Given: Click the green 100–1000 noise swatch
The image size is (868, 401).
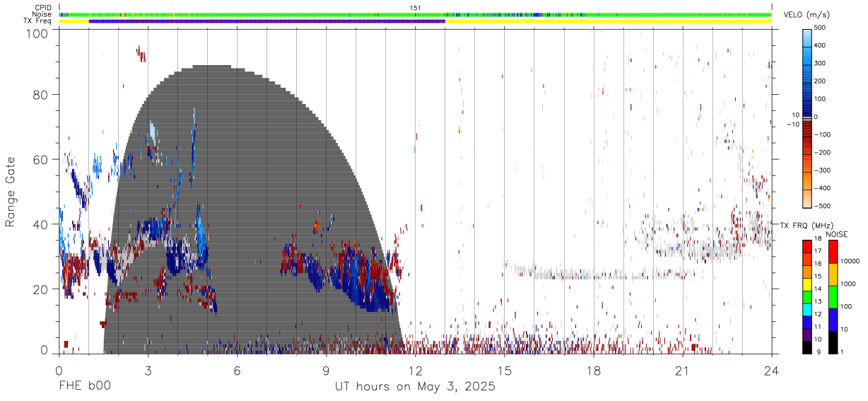Looking at the screenshot, I should [x=833, y=297].
